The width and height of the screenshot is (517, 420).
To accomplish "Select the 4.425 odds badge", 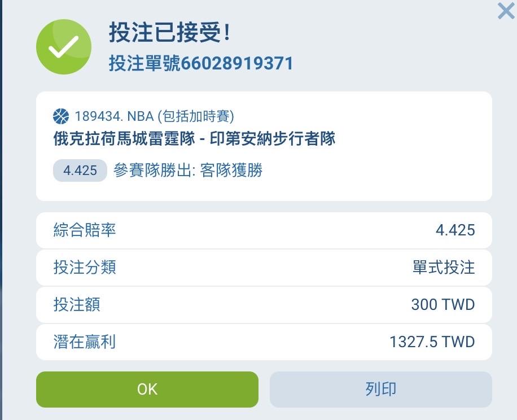I will click(x=80, y=170).
